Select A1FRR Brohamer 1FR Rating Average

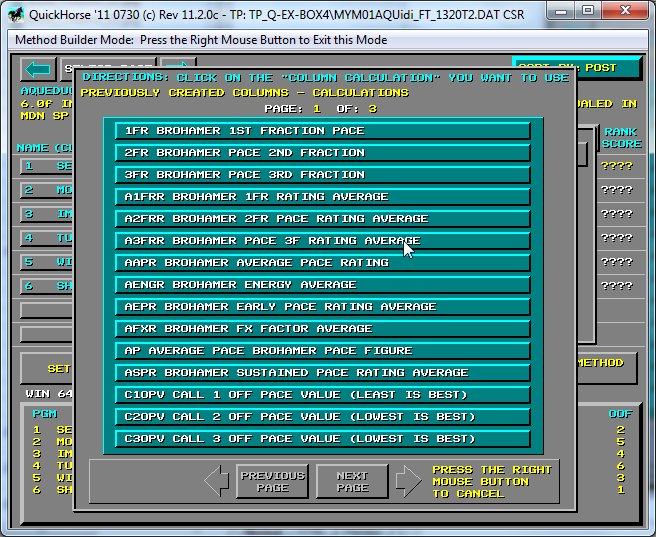[322, 197]
